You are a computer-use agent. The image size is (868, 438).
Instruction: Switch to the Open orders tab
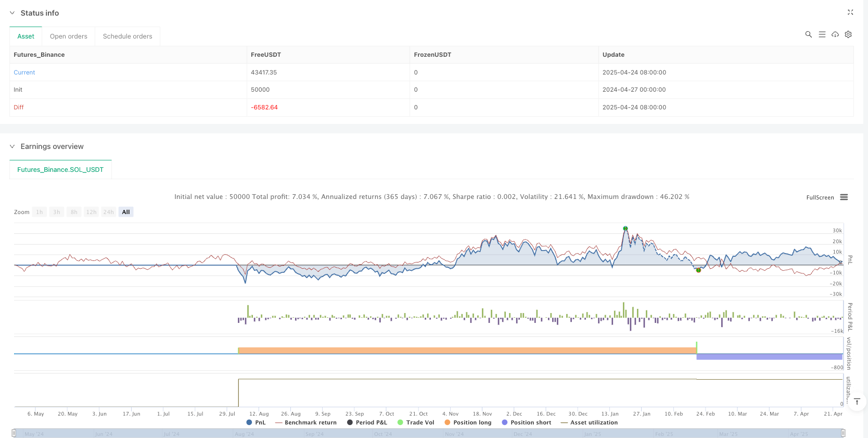[69, 36]
